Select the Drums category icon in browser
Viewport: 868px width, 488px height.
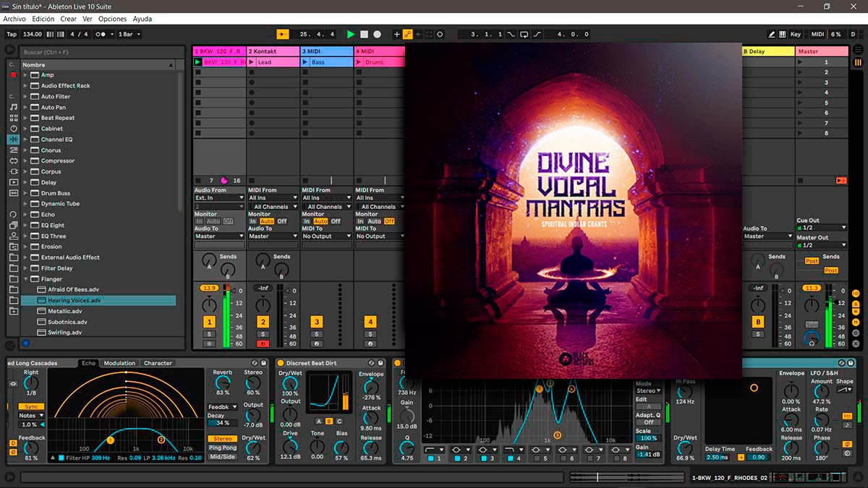[x=13, y=117]
